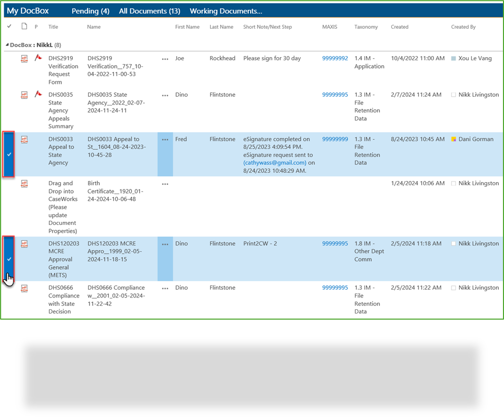The image size is (504, 420).
Task: Click the red flag beside DHS2919
Action: pyautogui.click(x=38, y=58)
